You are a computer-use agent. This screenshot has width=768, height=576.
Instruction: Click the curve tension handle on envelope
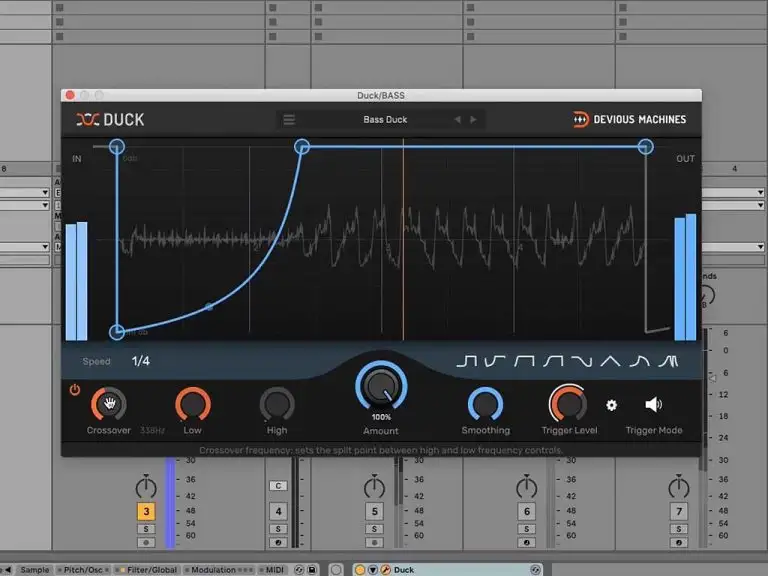click(x=209, y=307)
